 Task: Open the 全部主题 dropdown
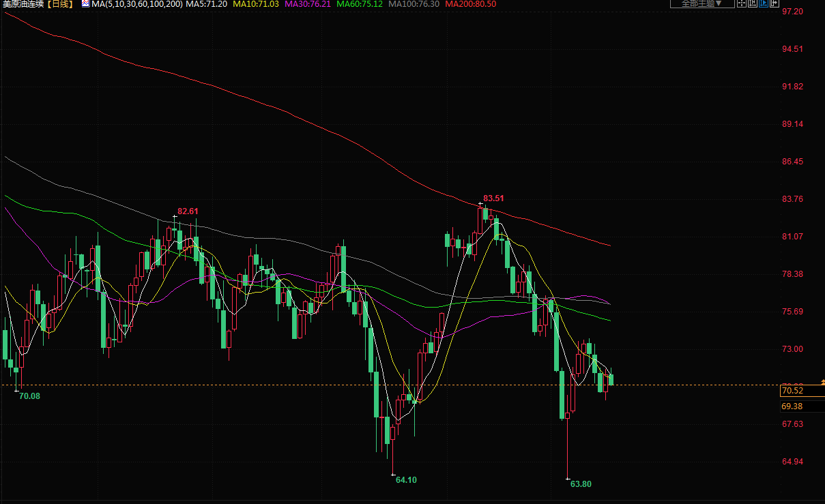(702, 3)
